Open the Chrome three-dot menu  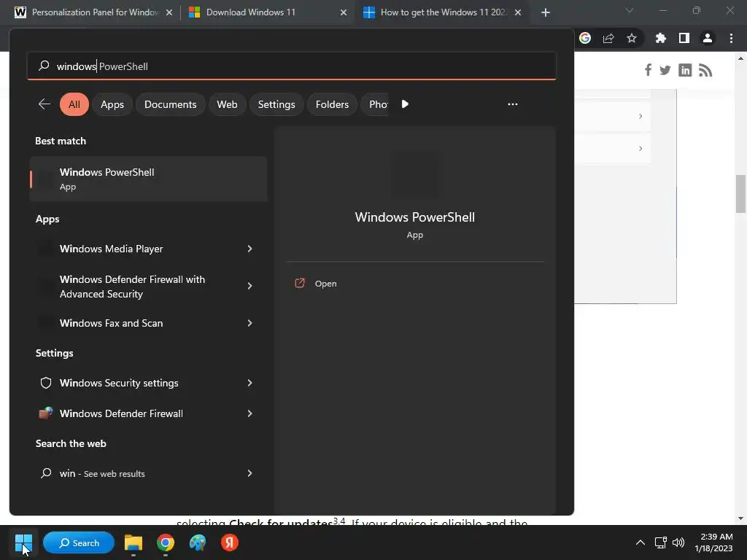click(x=731, y=38)
